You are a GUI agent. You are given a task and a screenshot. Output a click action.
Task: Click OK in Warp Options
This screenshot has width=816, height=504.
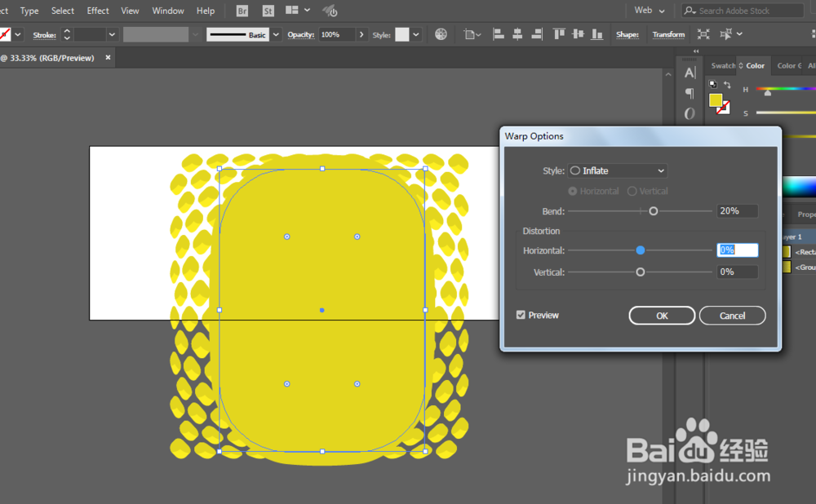(x=662, y=315)
